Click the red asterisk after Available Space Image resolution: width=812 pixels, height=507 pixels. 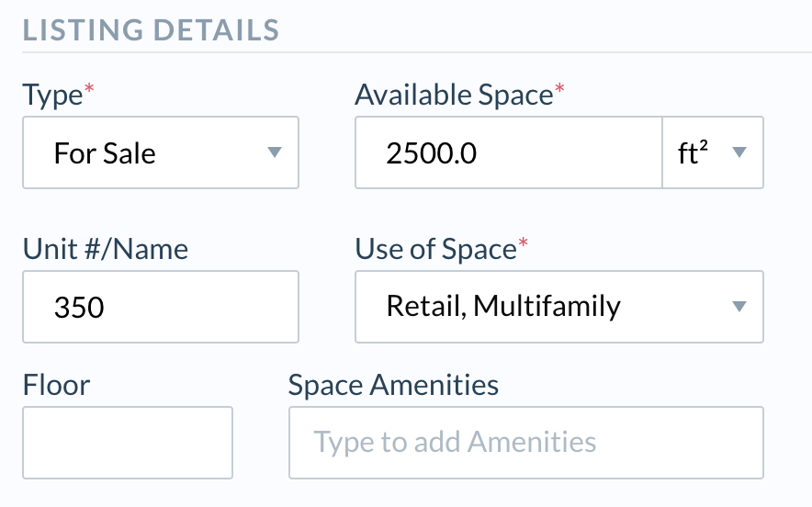pos(559,91)
